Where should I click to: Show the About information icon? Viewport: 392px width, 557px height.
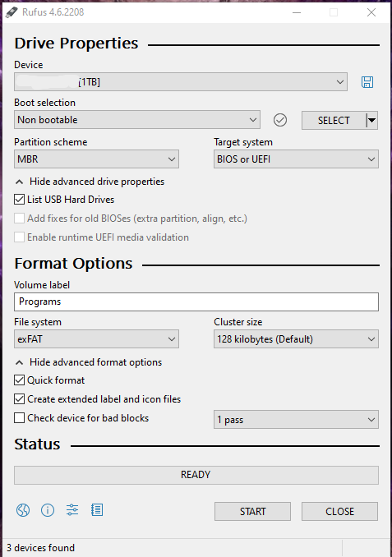pos(48,510)
